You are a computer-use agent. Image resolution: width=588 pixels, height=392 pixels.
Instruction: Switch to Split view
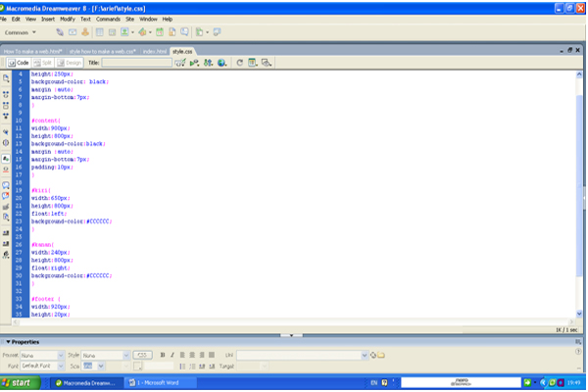coord(45,63)
